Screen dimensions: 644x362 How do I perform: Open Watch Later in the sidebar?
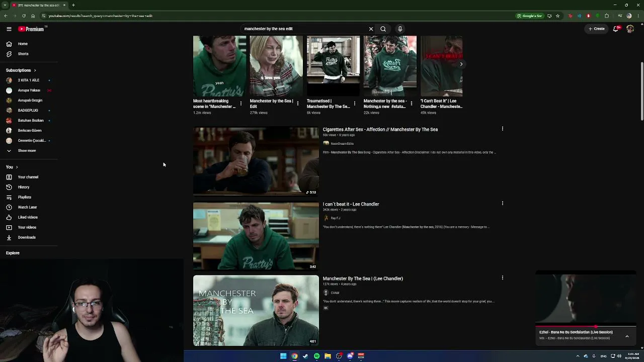click(28, 207)
